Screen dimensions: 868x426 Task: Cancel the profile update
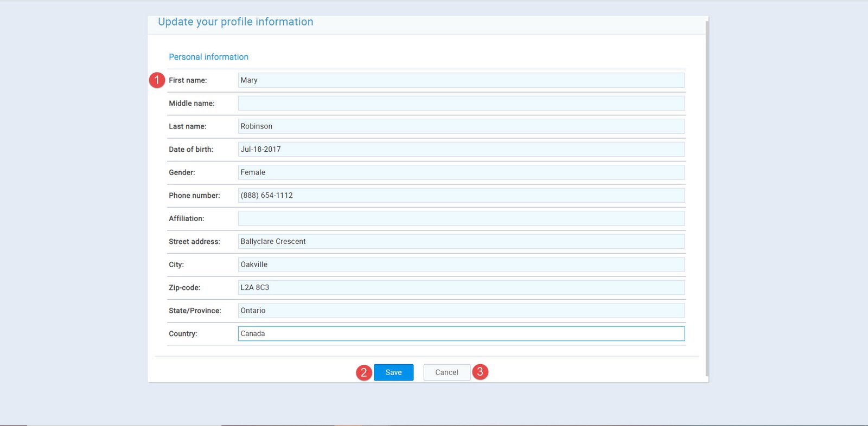point(446,372)
